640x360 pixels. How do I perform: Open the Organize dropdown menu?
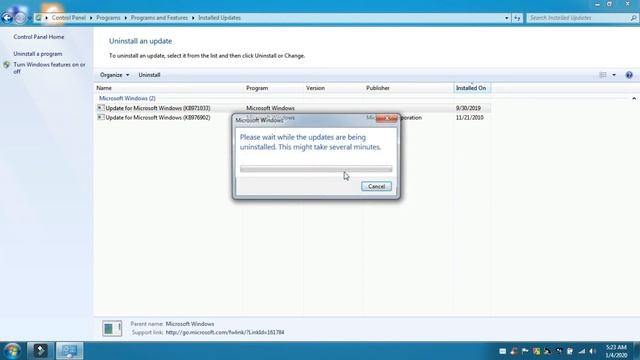pyautogui.click(x=115, y=75)
